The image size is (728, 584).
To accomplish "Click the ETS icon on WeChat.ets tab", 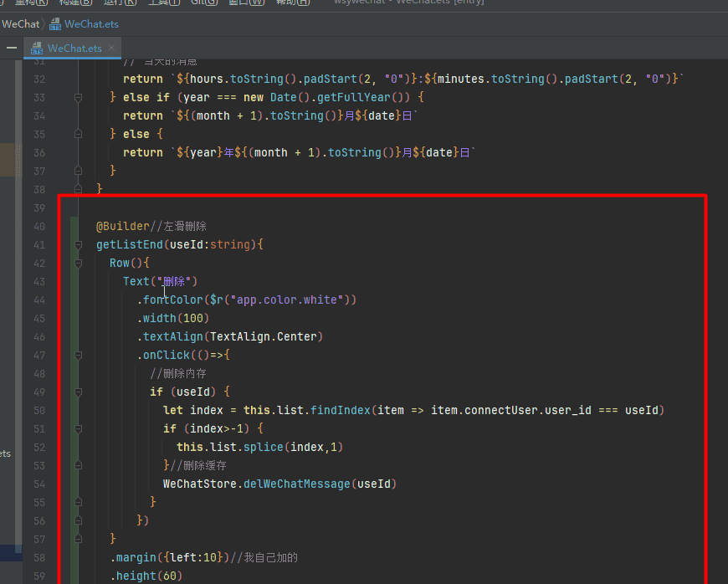I will (37, 48).
